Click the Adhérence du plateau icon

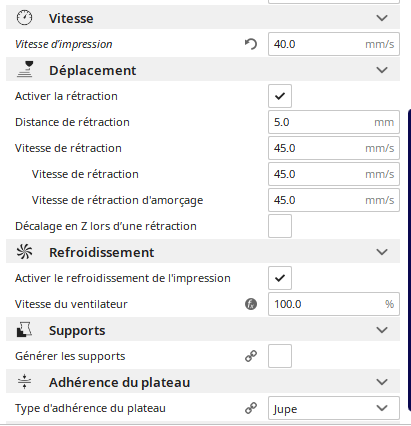[24, 382]
